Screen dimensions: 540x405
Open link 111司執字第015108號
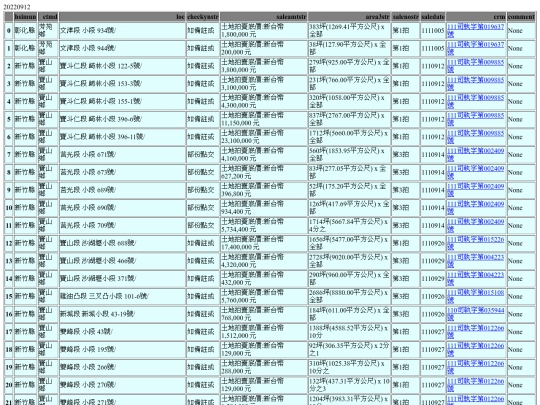tap(475, 297)
